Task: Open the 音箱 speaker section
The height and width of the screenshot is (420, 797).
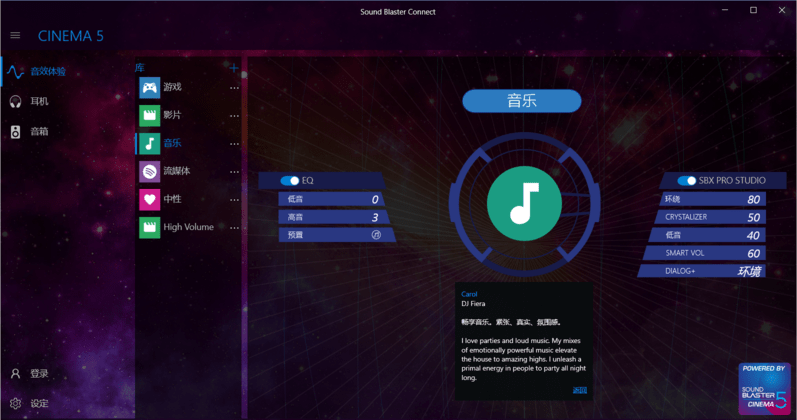Action: click(x=16, y=132)
